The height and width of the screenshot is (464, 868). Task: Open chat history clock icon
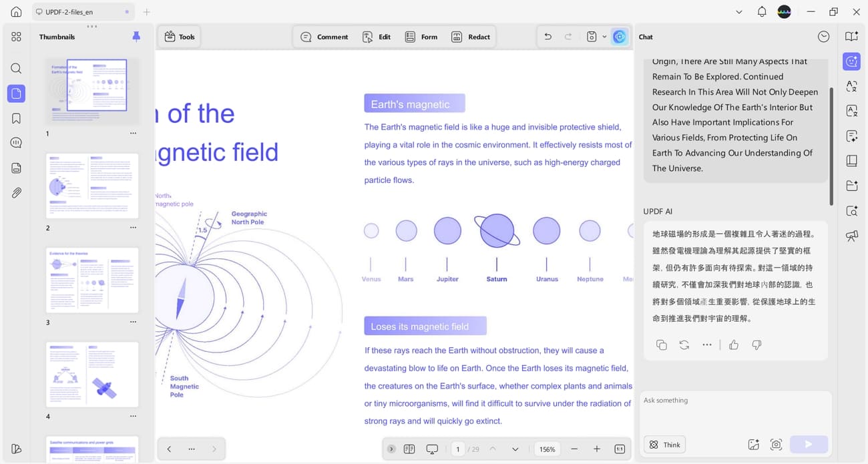click(x=823, y=37)
